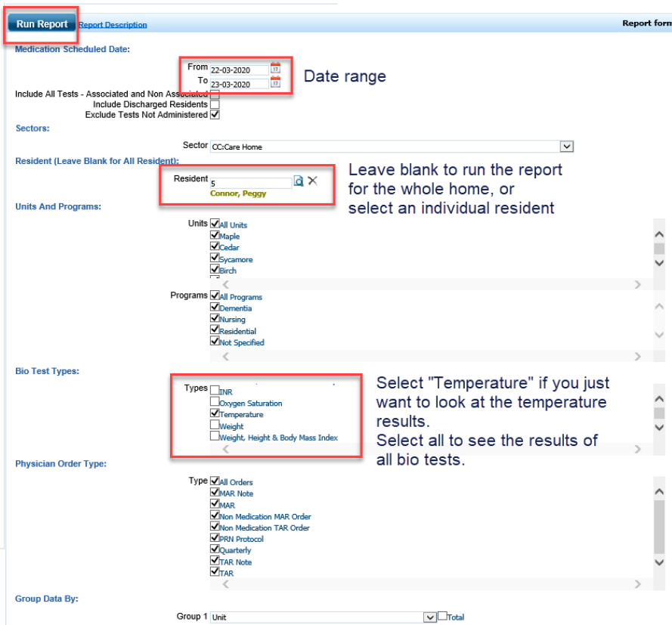
Task: Toggle Exclude Tests Not Administered checkbox
Action: (215, 115)
